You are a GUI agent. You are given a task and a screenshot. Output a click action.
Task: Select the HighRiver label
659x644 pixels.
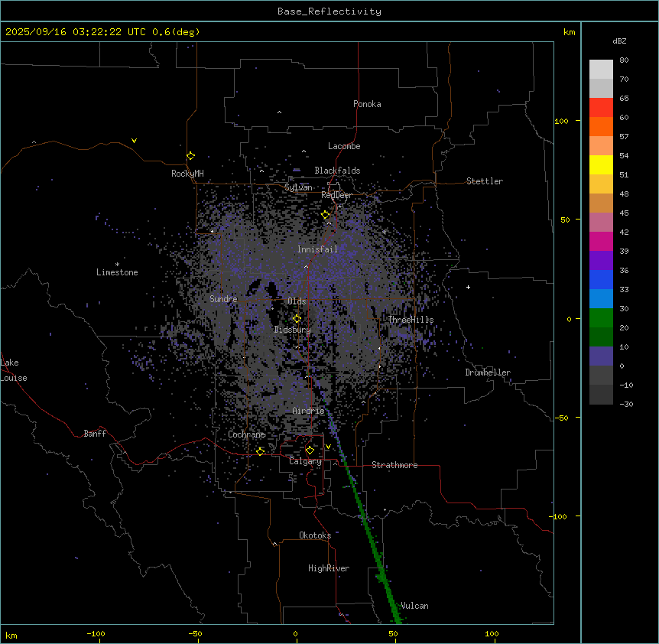point(329,568)
